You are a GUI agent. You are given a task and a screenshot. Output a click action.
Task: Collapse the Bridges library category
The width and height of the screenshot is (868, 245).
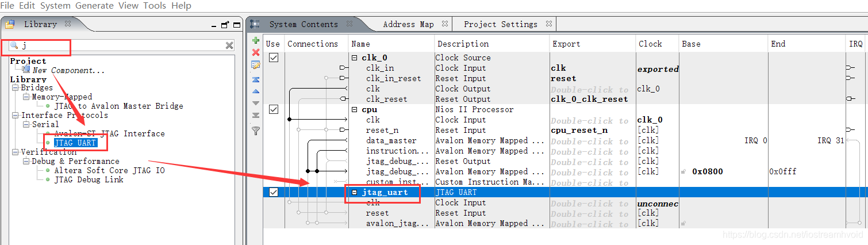[16, 87]
